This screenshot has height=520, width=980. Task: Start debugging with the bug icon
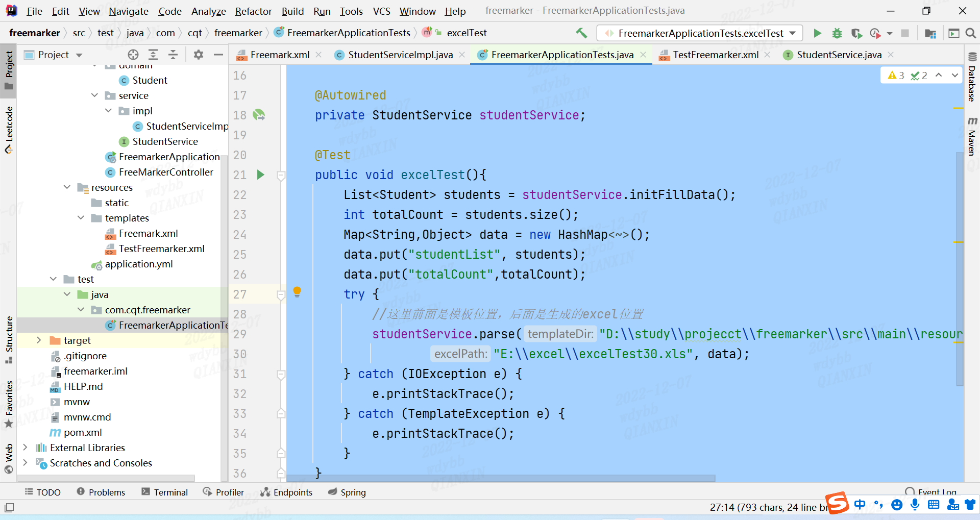coord(837,33)
